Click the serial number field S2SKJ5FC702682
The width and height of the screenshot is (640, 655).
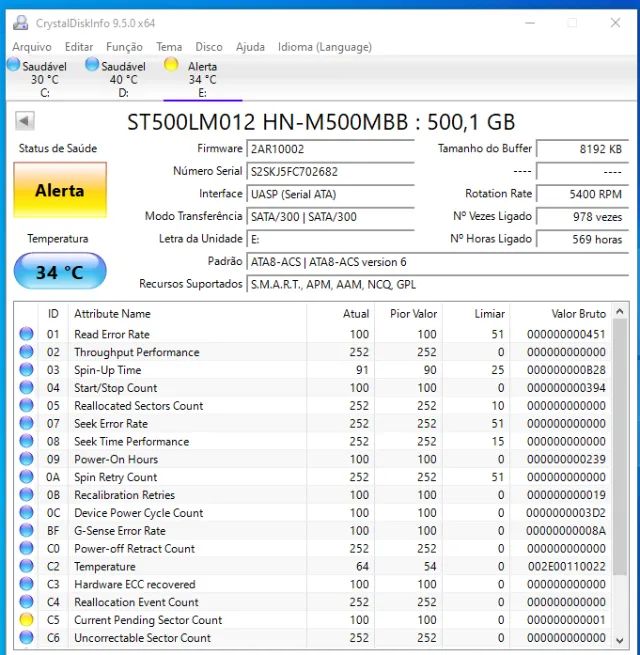point(330,172)
